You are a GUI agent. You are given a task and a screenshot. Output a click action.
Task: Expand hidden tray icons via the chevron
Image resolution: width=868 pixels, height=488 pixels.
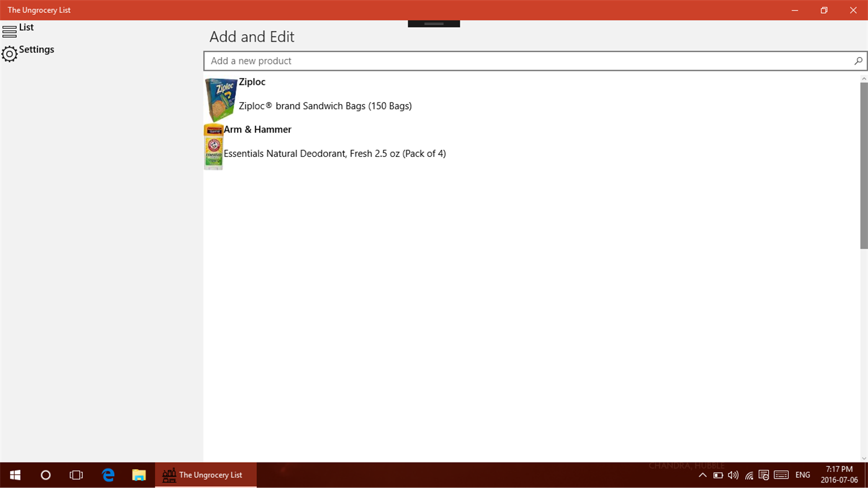[x=702, y=474]
